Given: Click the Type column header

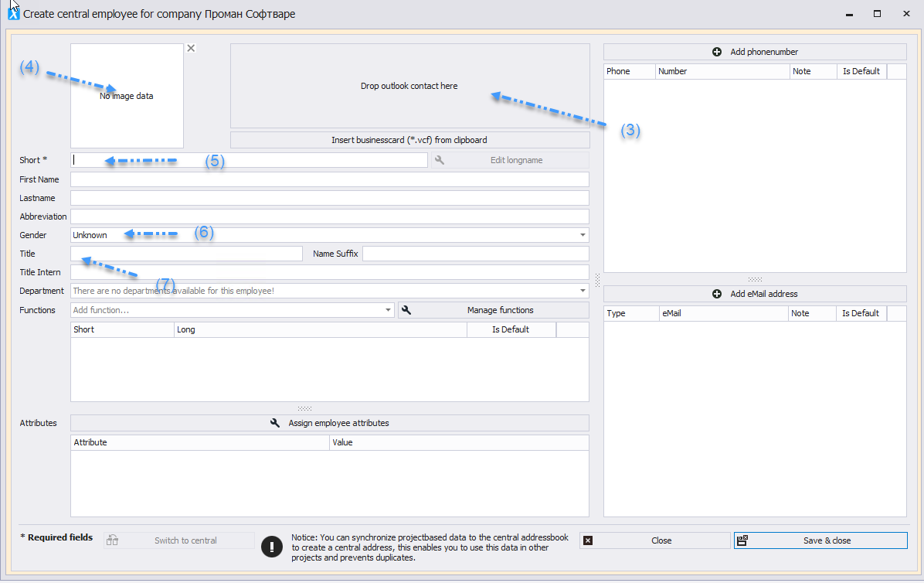Looking at the screenshot, I should (x=631, y=314).
